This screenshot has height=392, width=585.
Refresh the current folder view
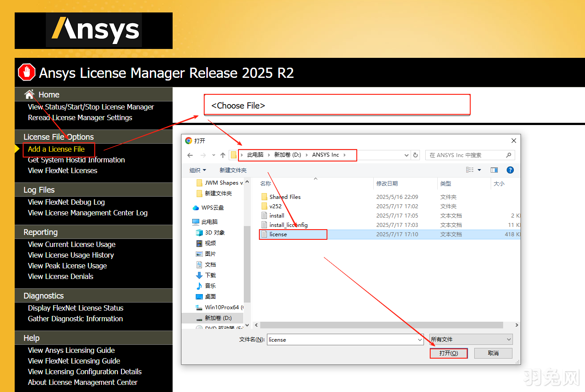(x=415, y=155)
